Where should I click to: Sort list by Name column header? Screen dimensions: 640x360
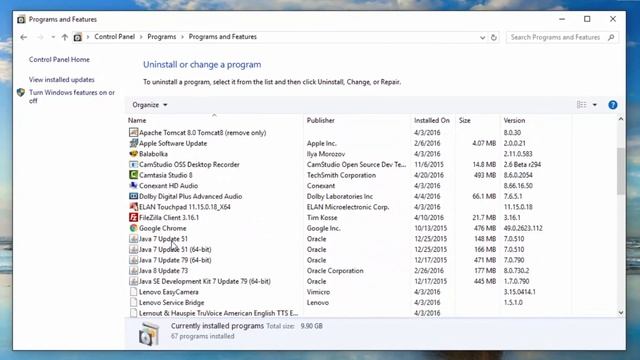137,120
